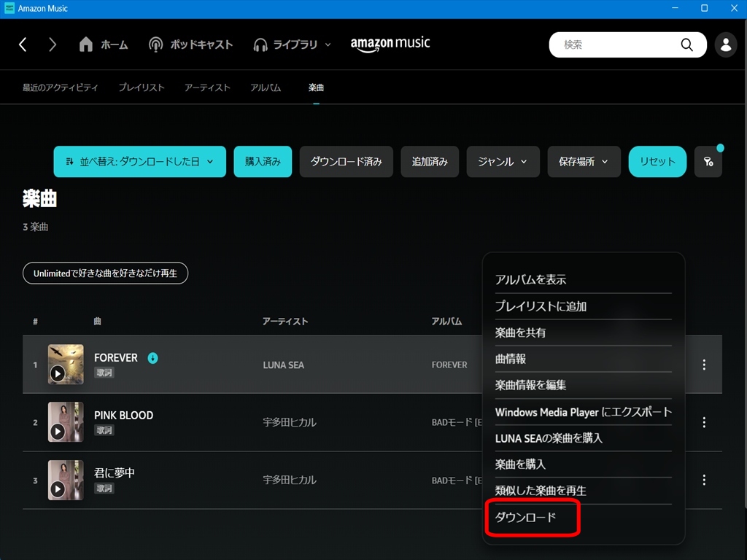747x560 pixels.
Task: Switch to プレイリスト tab
Action: (x=142, y=87)
